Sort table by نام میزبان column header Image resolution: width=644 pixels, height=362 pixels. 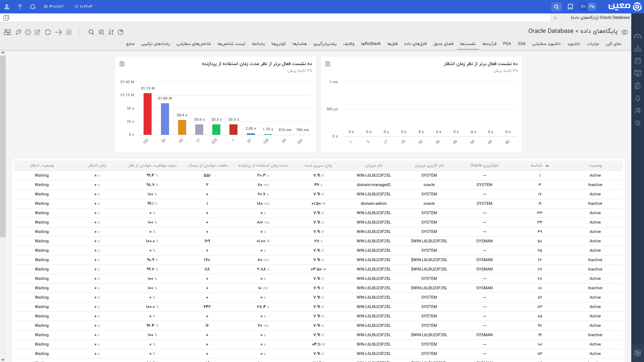click(374, 166)
